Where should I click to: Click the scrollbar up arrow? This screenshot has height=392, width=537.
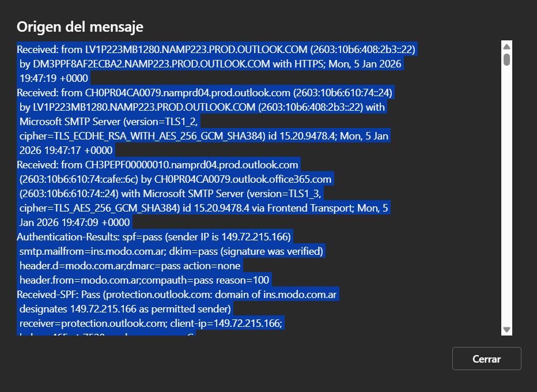tap(506, 47)
